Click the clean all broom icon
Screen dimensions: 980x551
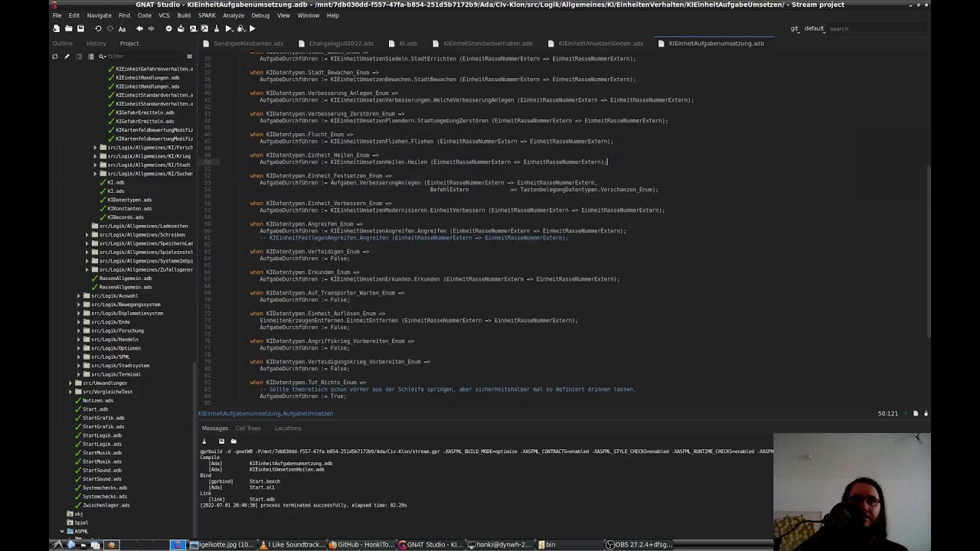coord(217,28)
